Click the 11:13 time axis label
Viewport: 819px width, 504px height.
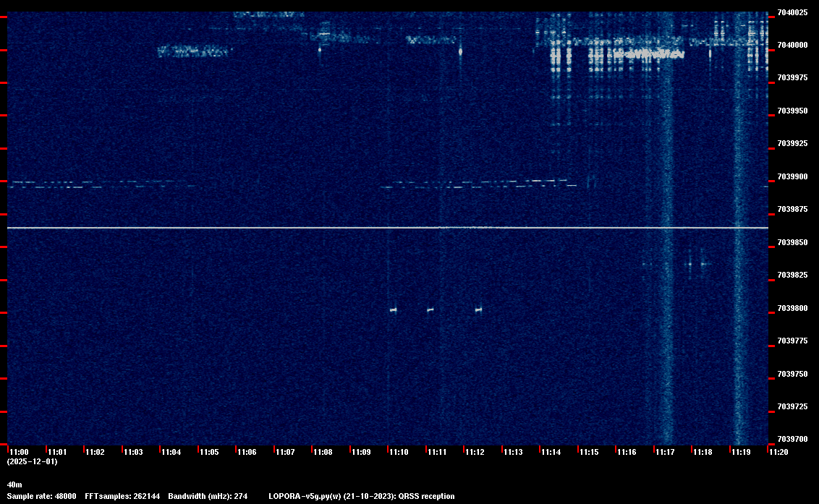(513, 452)
